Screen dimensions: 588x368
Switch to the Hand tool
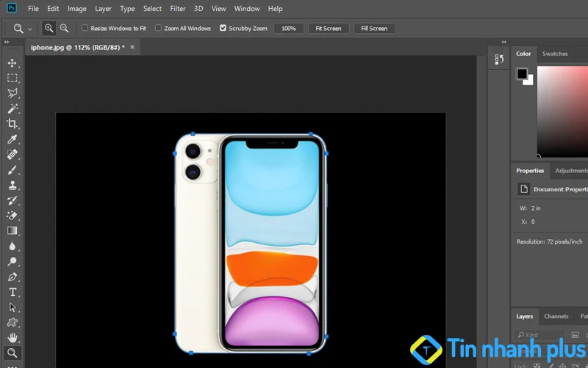pos(12,337)
